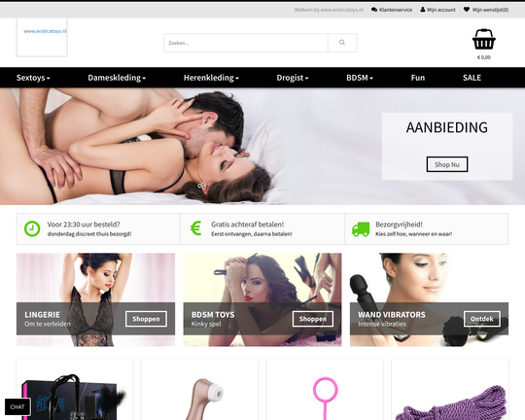Click the Shop Nu button
Viewport: 525px width, 420px height.
(x=447, y=164)
